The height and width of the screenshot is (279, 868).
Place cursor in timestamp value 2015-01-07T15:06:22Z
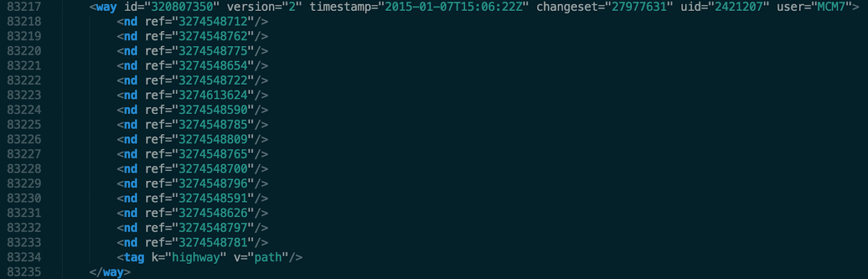(x=453, y=7)
